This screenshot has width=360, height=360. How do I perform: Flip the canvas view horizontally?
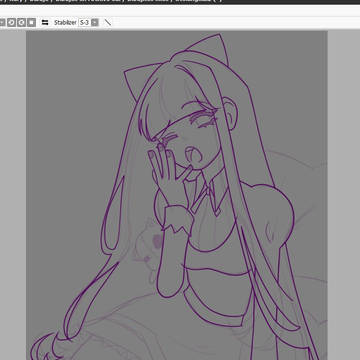click(45, 23)
